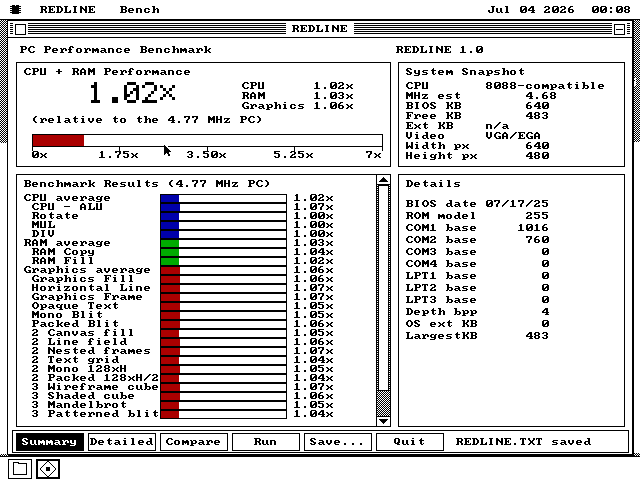Click the results scrollbar down arrow

tap(383, 421)
